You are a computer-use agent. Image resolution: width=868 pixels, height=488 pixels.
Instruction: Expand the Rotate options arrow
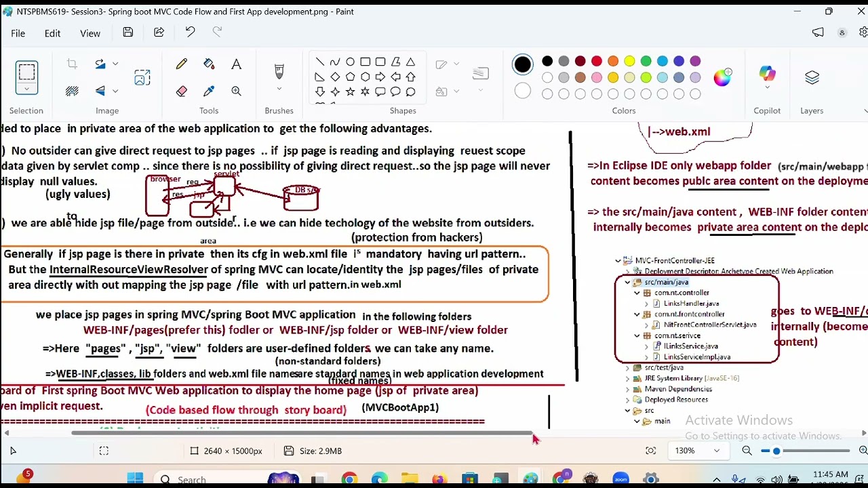click(115, 64)
